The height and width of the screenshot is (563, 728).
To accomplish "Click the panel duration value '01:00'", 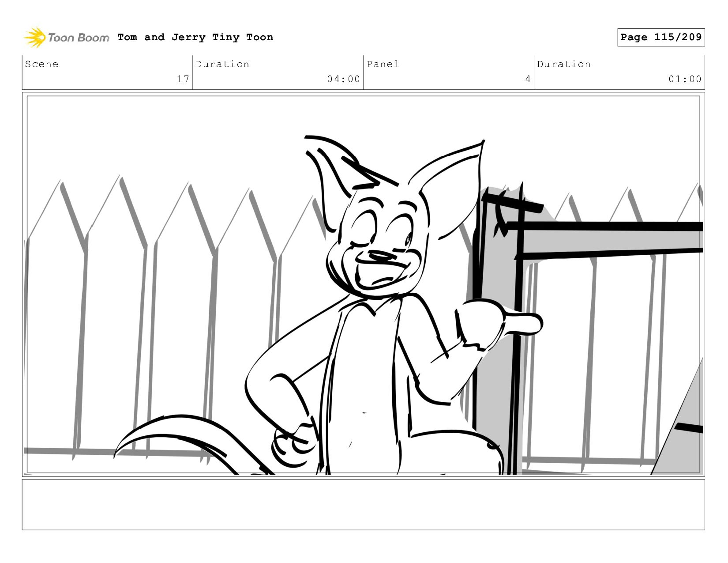I will coord(685,79).
